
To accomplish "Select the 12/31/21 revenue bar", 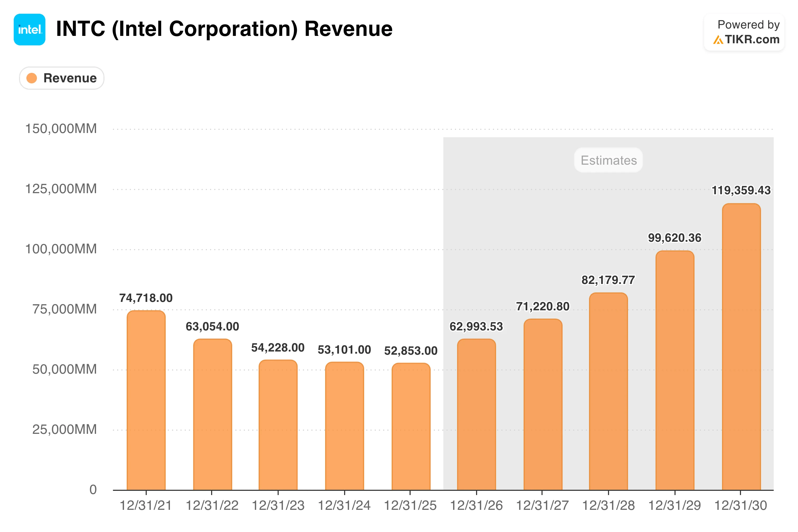I will coord(146,400).
